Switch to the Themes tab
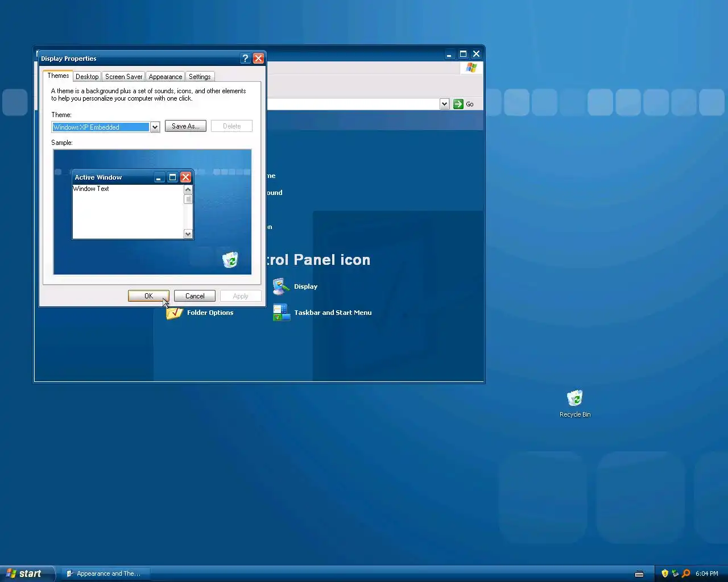Viewport: 728px width, 582px height. [x=58, y=76]
